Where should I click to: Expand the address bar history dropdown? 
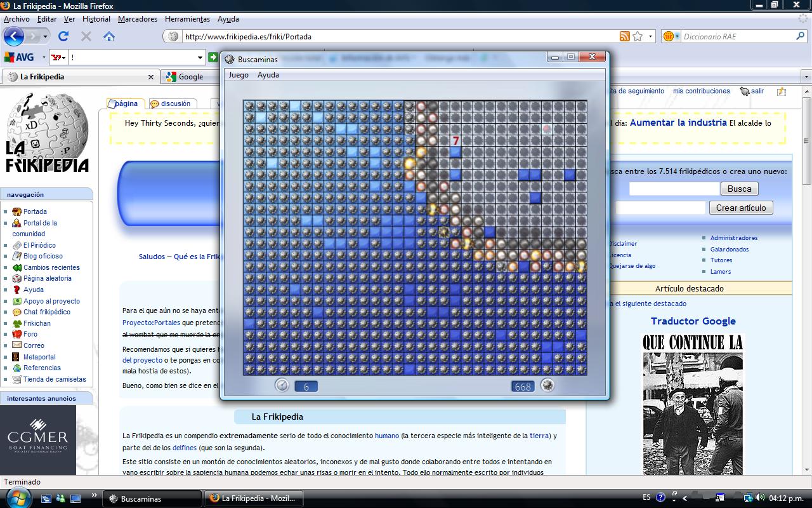tap(650, 36)
